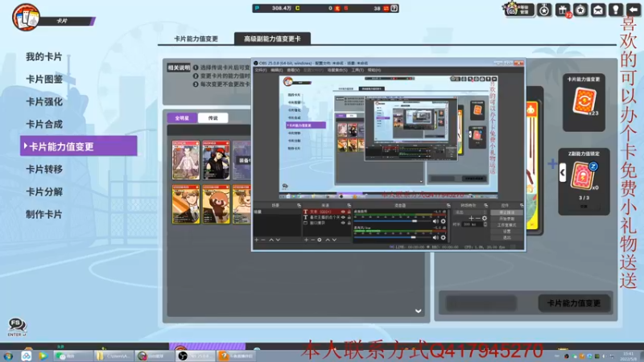
Task: Select 传说 filter tab
Action: click(213, 117)
